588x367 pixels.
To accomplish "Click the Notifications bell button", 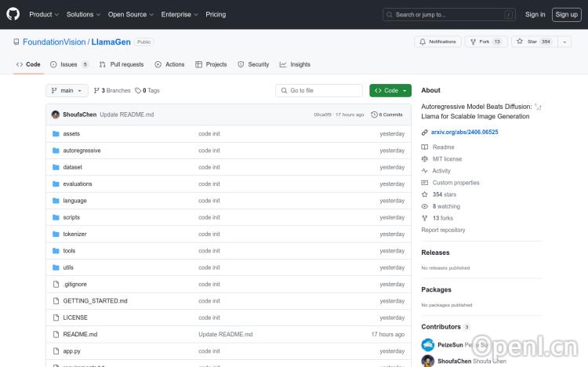I will (x=437, y=42).
